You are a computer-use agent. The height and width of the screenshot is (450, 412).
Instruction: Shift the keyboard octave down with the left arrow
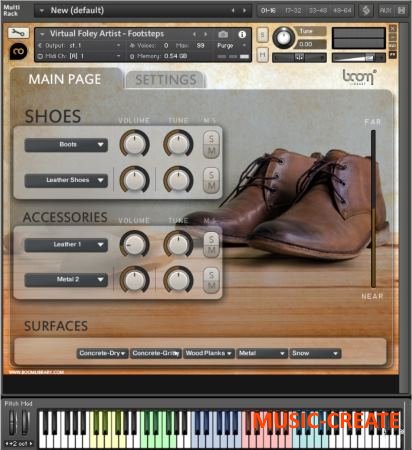point(7,444)
